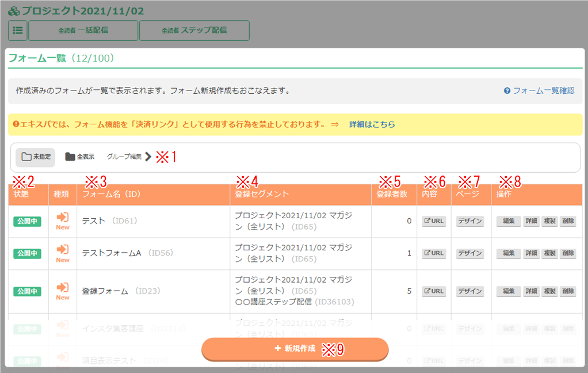Show all forms with 全表示 folder

pyautogui.click(x=79, y=157)
